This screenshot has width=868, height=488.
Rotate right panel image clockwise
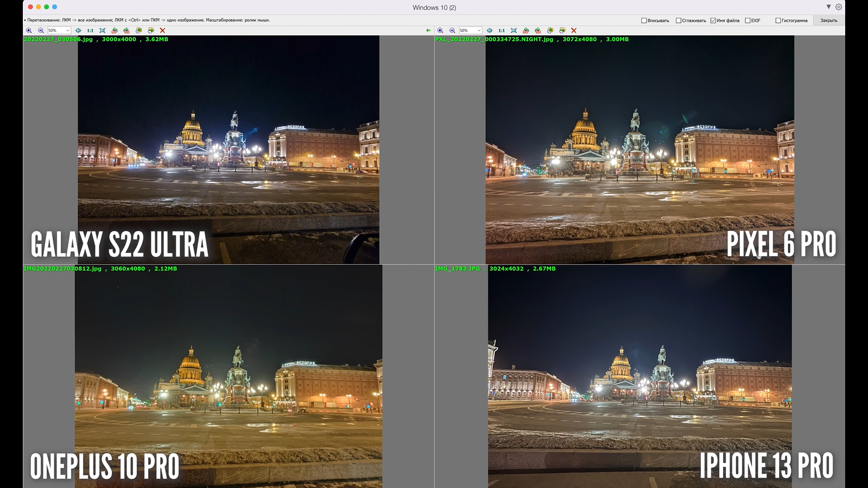[538, 30]
